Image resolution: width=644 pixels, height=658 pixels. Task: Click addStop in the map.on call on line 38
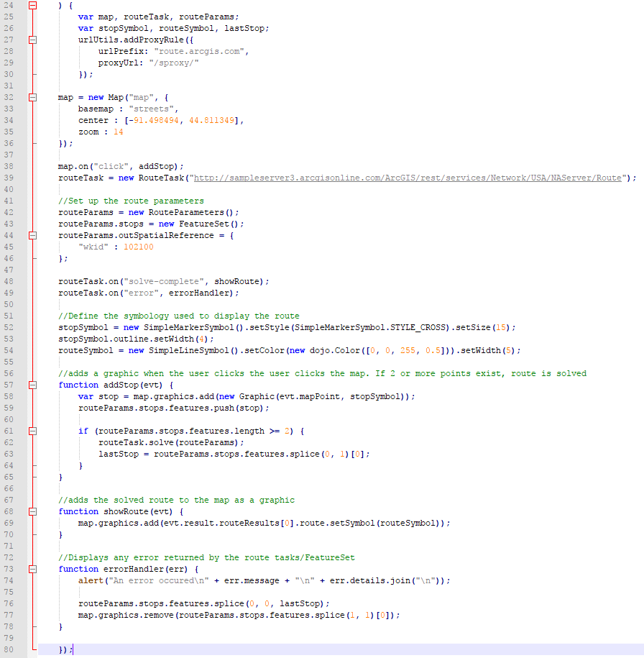point(156,167)
